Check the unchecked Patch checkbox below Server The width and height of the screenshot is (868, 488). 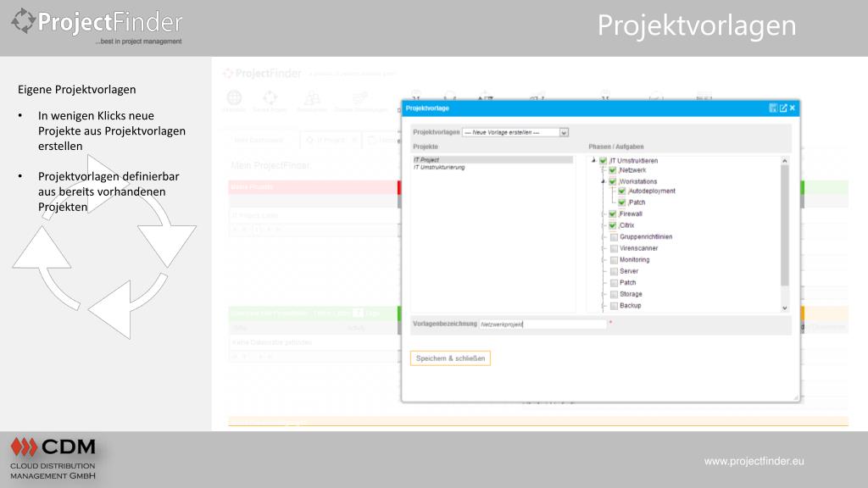click(614, 283)
